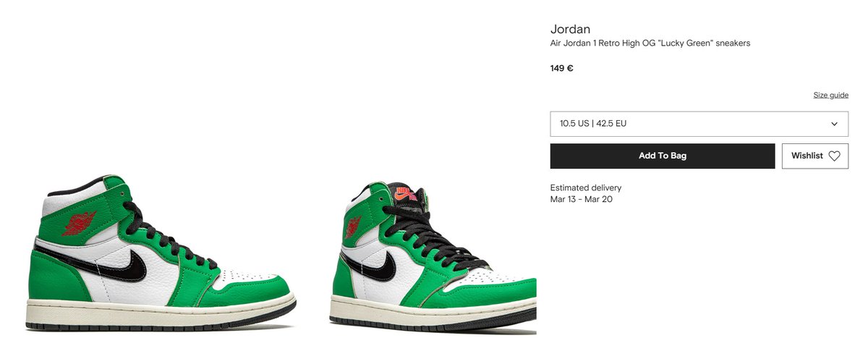868x359 pixels.
Task: Select the Air Jordan 1 Retro High OG title
Action: point(650,43)
